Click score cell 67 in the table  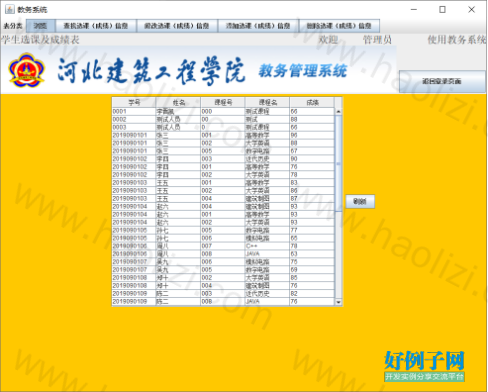pos(312,151)
